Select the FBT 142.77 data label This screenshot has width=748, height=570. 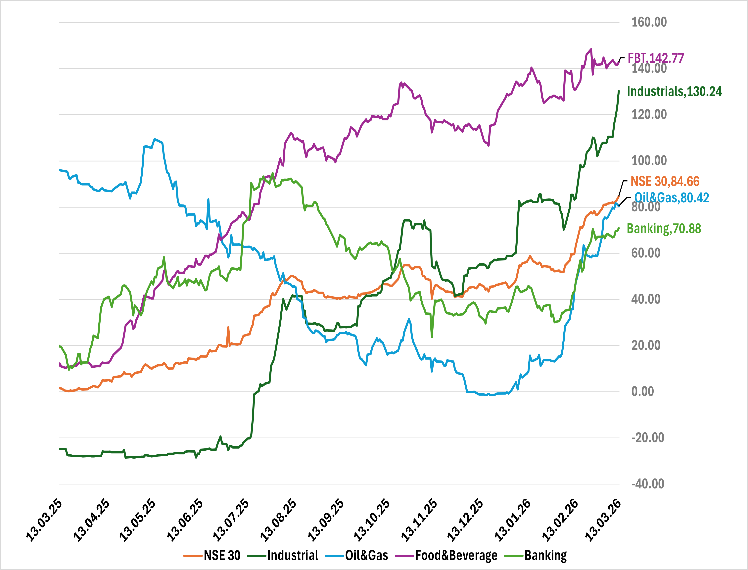pyautogui.click(x=654, y=58)
